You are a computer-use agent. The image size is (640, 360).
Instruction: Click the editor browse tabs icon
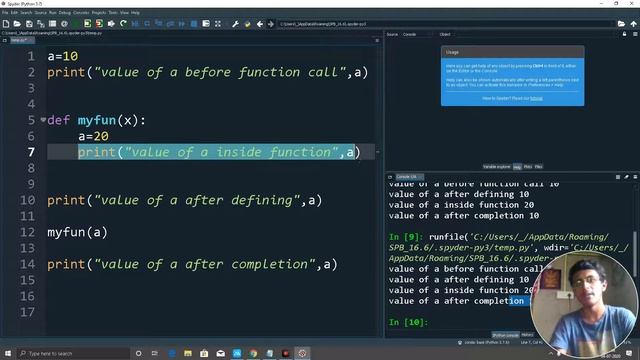point(4,40)
